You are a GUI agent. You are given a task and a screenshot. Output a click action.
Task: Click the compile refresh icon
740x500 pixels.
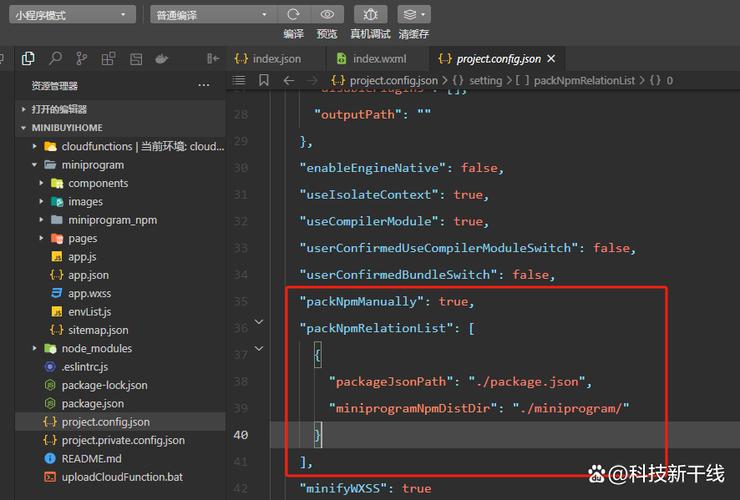point(293,15)
